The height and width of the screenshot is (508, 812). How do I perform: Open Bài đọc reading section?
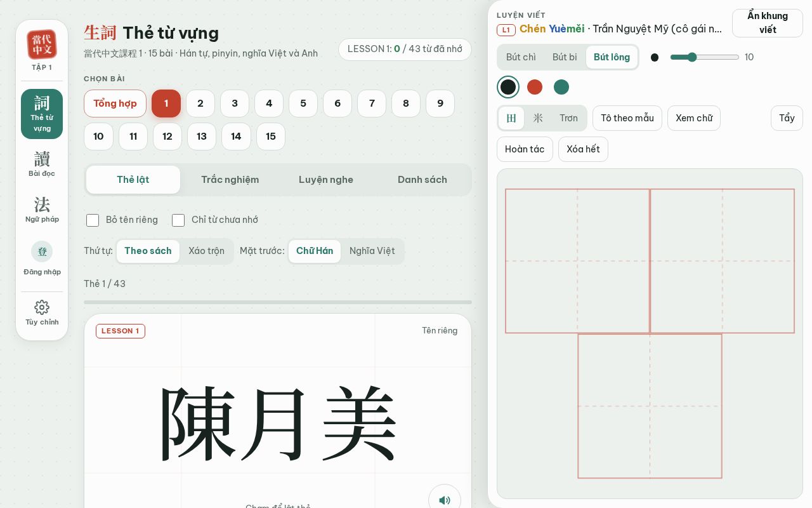tap(42, 164)
